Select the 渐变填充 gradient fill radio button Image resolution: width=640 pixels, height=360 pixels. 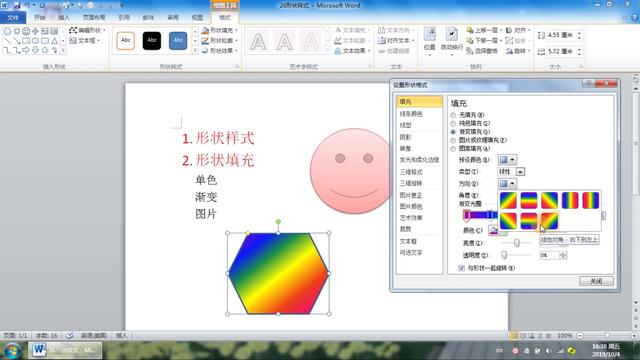[x=453, y=132]
